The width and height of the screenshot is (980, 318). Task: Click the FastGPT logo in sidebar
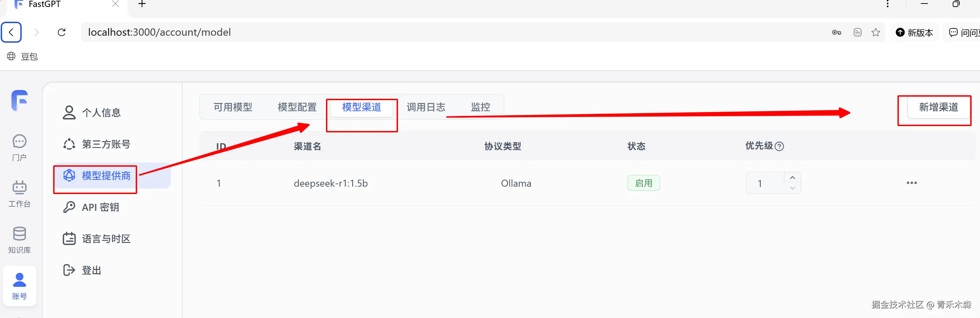19,101
